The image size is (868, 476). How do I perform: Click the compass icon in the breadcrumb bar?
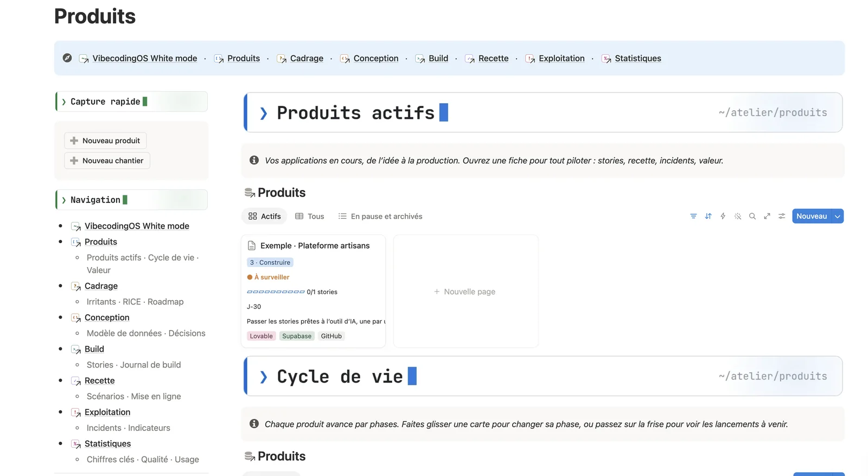tap(67, 58)
